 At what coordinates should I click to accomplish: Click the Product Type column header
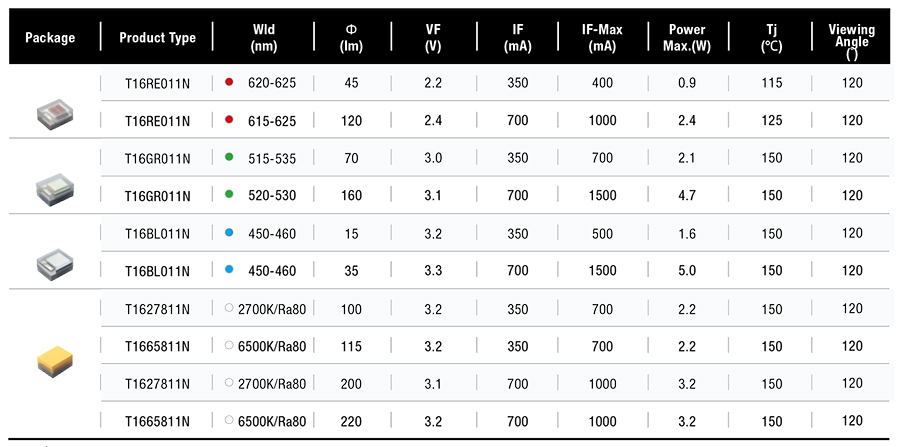[x=157, y=38]
